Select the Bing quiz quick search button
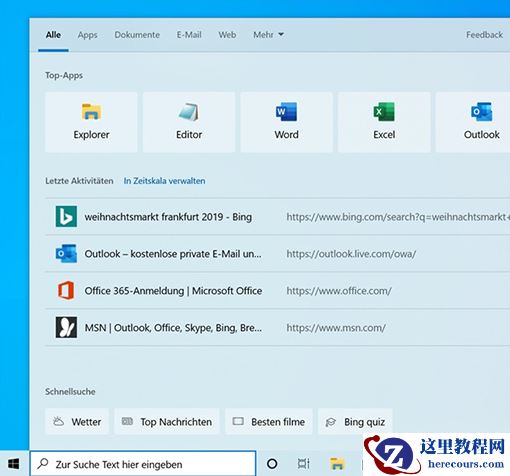 355,422
